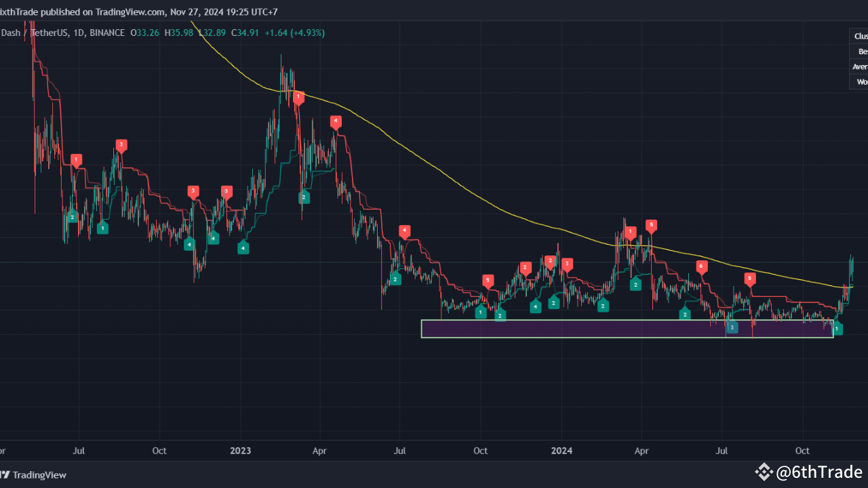The width and height of the screenshot is (868, 488).
Task: Select the green buy marker "3" inside the purple zone
Action: click(x=732, y=327)
